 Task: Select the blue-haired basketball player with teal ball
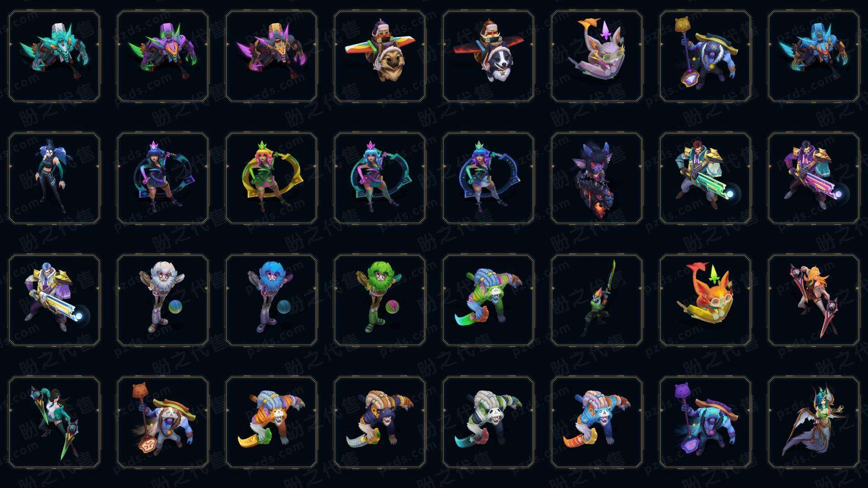click(x=271, y=300)
